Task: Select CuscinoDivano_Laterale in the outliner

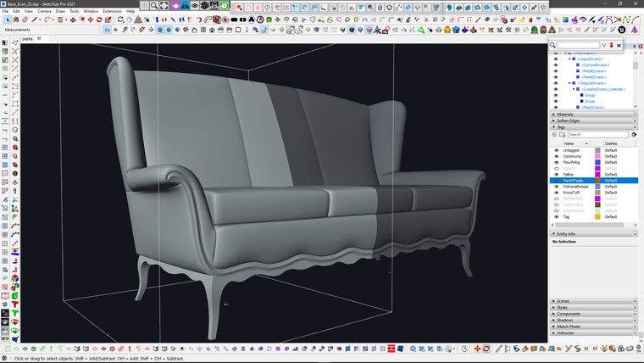Action: (605, 89)
